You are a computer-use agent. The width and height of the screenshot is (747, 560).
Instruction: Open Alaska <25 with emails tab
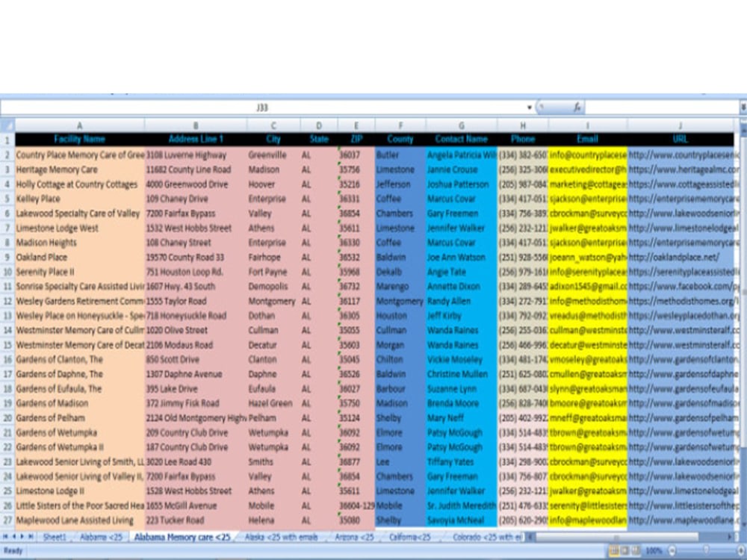click(x=281, y=537)
